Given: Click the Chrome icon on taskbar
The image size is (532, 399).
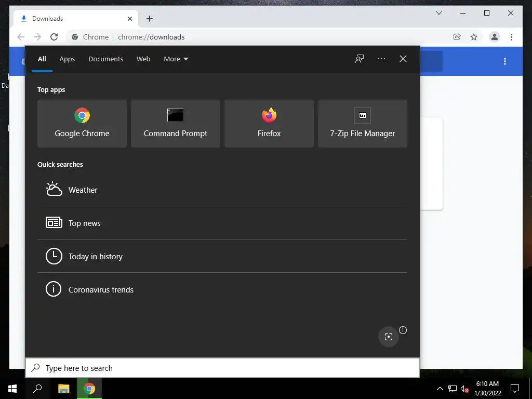Looking at the screenshot, I should (x=89, y=389).
